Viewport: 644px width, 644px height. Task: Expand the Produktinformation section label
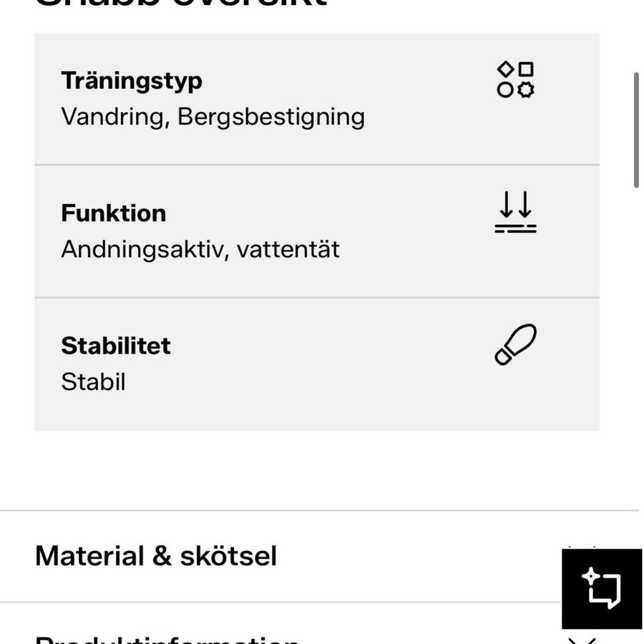(x=167, y=637)
